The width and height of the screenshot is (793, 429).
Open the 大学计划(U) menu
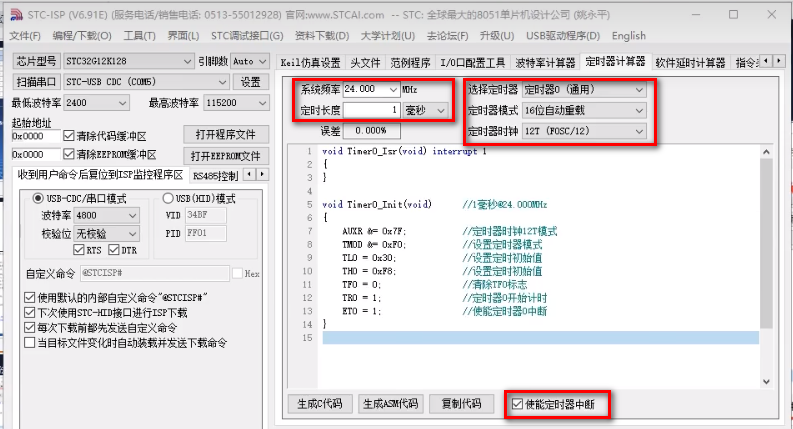[388, 36]
